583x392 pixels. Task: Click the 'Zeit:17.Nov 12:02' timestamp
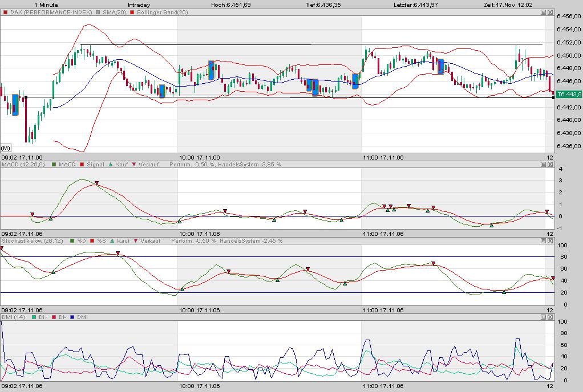pyautogui.click(x=508, y=5)
